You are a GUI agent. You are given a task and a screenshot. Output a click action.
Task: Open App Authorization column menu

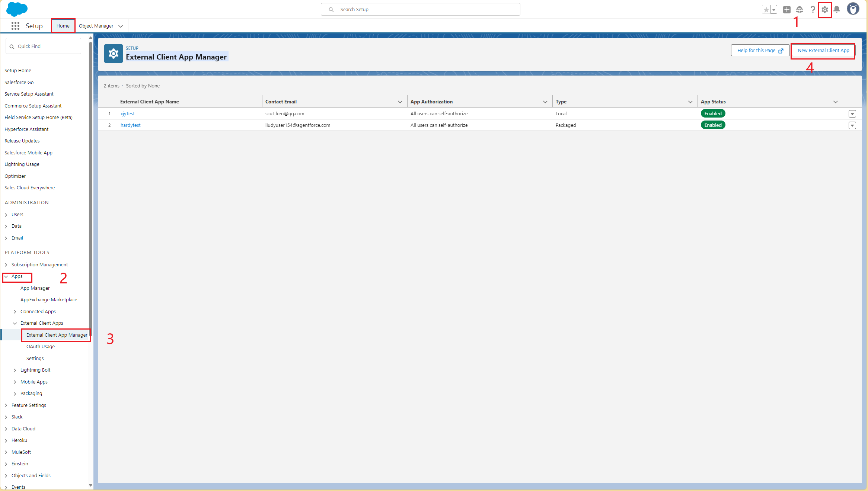coord(545,102)
